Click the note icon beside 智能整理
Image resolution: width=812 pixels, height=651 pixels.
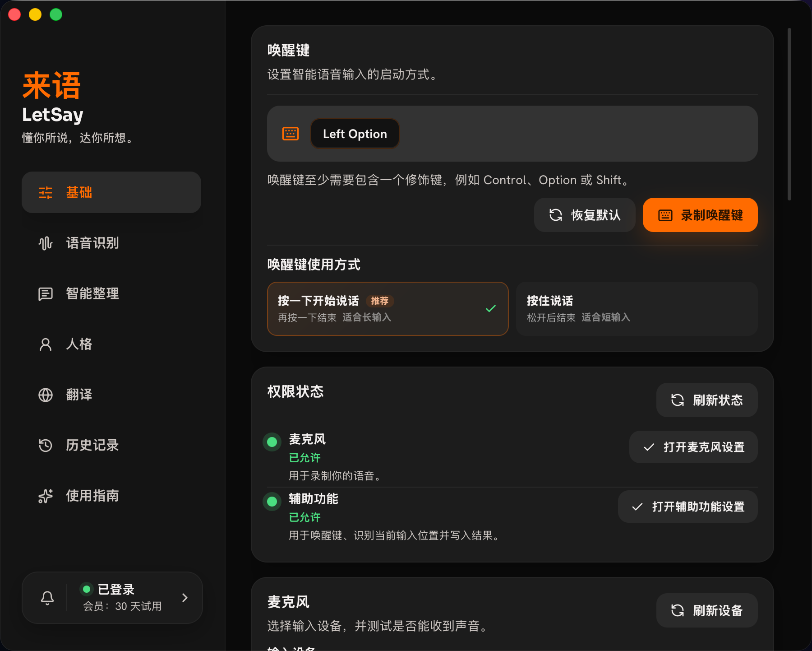coord(46,294)
